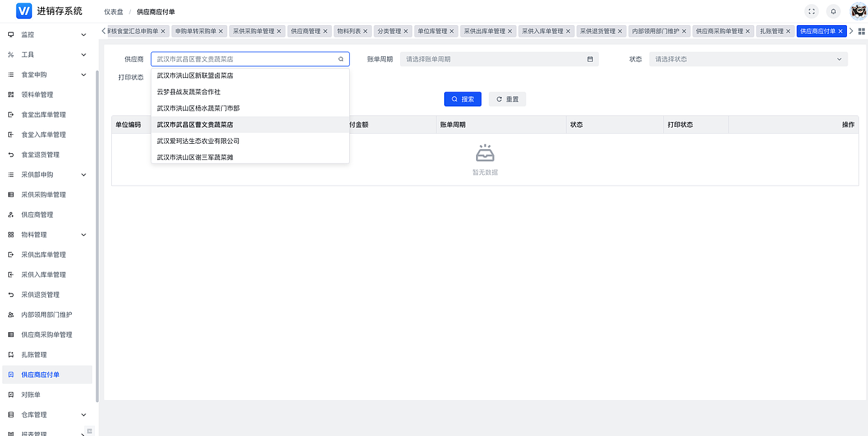Viewport: 868px width, 436px height.
Task: Click the 供应商 search input field
Action: pyautogui.click(x=250, y=59)
